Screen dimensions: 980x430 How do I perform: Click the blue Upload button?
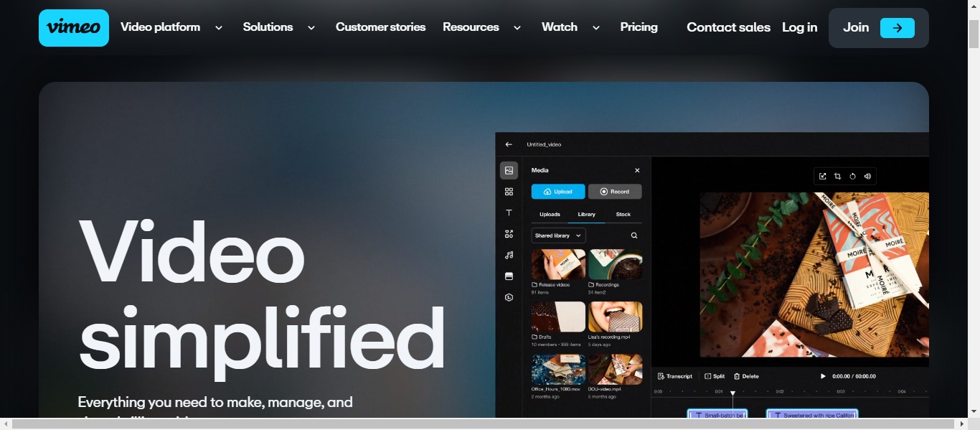558,192
